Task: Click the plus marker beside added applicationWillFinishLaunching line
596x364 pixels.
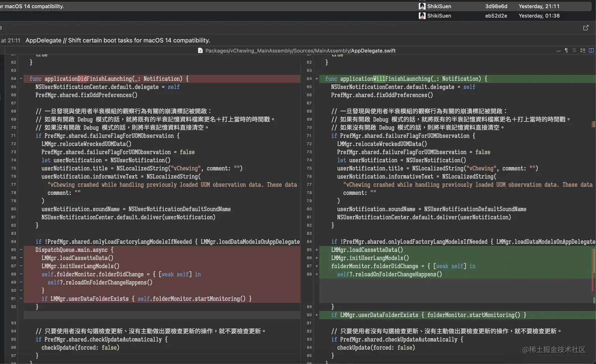Action: click(x=317, y=79)
